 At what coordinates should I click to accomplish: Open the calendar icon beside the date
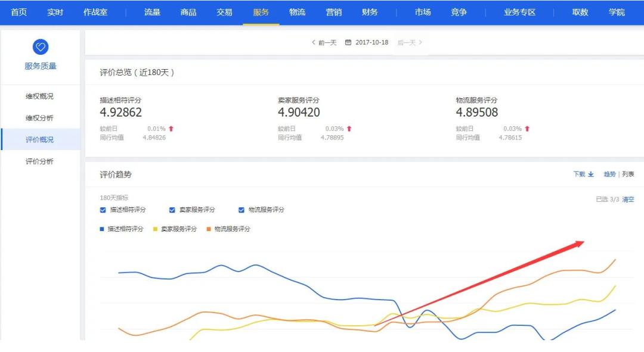349,42
